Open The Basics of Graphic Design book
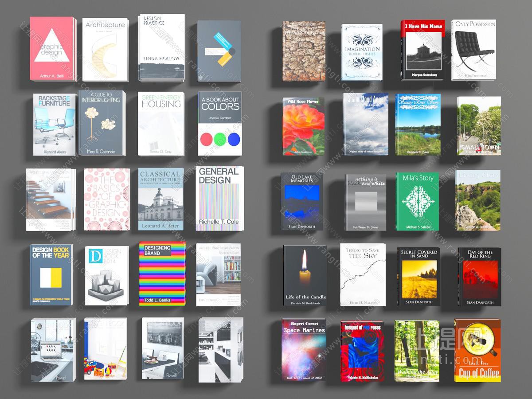The image size is (532, 399). [x=107, y=199]
